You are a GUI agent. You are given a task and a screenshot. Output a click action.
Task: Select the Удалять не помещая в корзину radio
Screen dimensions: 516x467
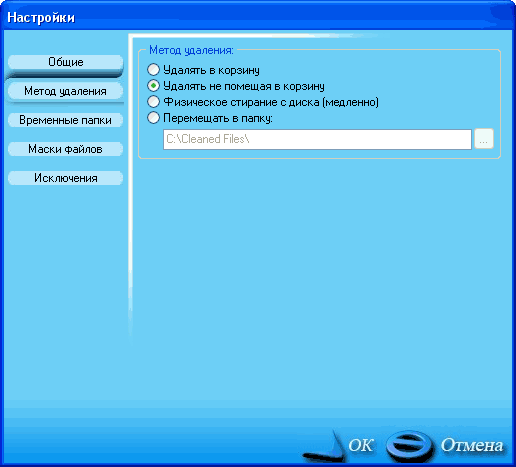153,86
